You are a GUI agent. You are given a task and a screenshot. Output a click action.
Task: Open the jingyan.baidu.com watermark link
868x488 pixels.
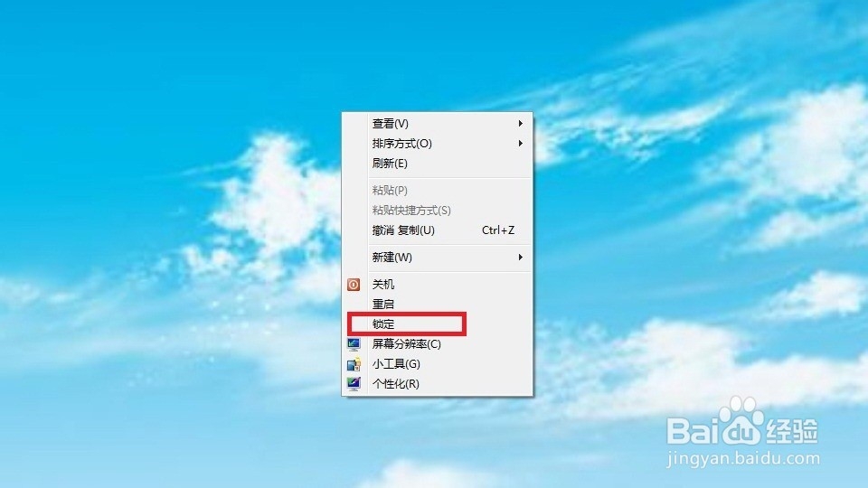(x=743, y=459)
